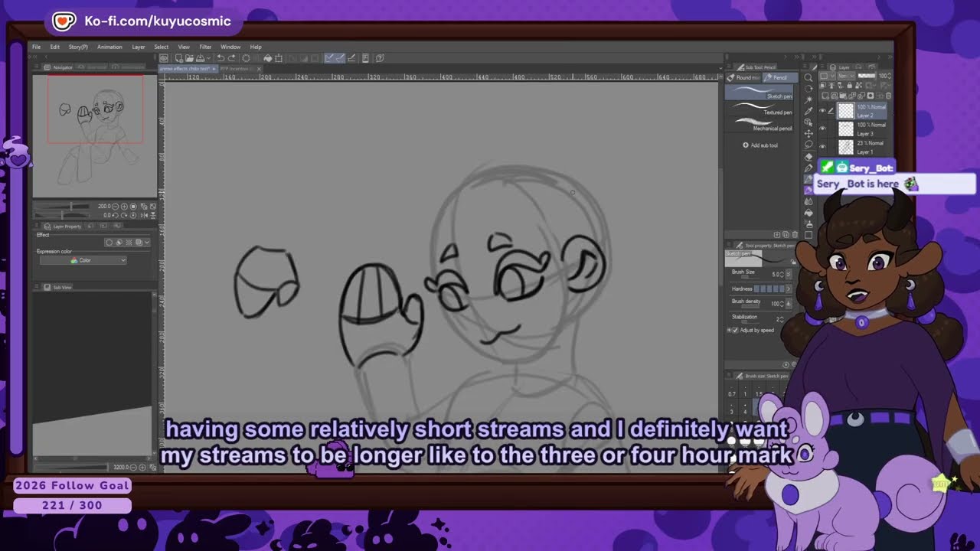
Task: Toggle the Adjust by speed checkbox
Action: (736, 330)
